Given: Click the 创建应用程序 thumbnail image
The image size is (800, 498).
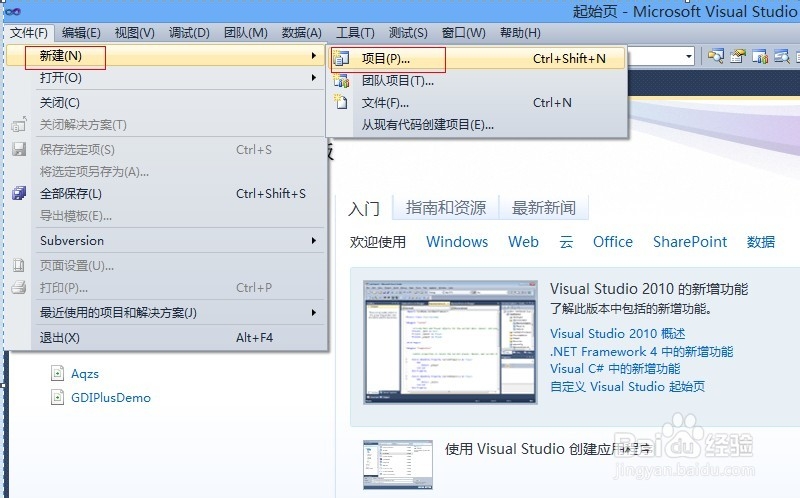Looking at the screenshot, I should tap(398, 465).
